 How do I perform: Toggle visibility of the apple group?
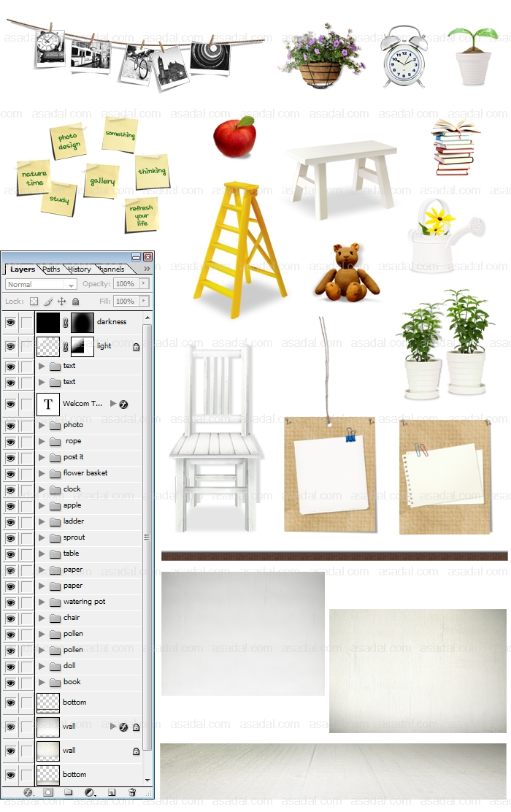[x=10, y=505]
